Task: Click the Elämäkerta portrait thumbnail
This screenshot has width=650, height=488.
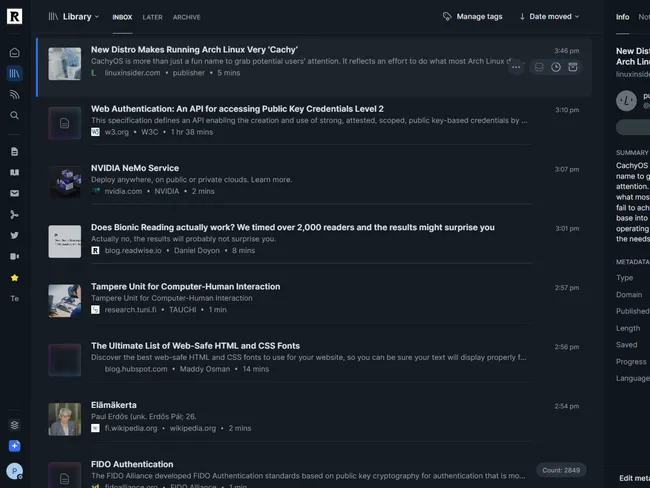Action: click(65, 419)
